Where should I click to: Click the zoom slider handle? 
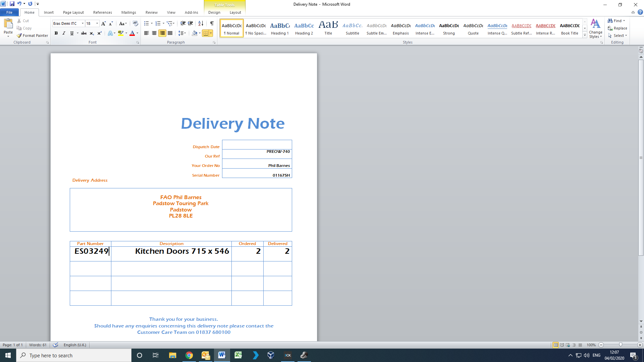tap(621, 345)
